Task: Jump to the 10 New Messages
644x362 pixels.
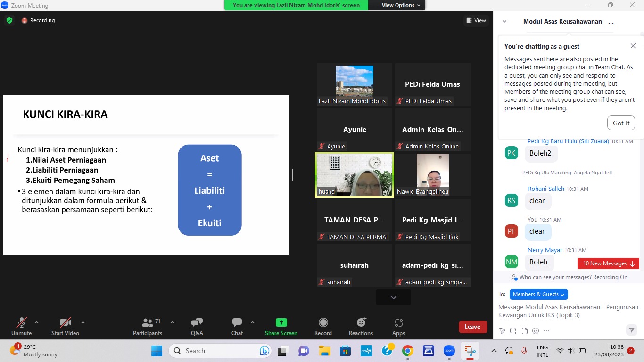Action: coord(608,263)
